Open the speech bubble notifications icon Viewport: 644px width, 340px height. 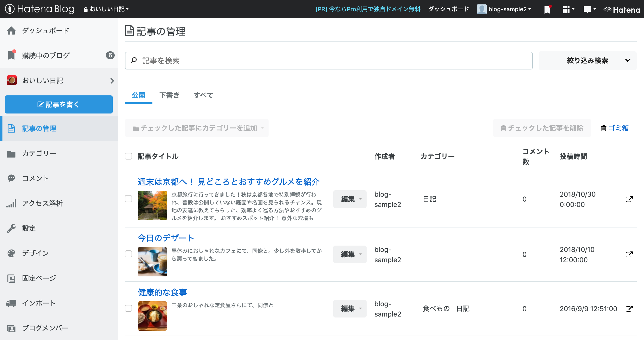(x=587, y=10)
